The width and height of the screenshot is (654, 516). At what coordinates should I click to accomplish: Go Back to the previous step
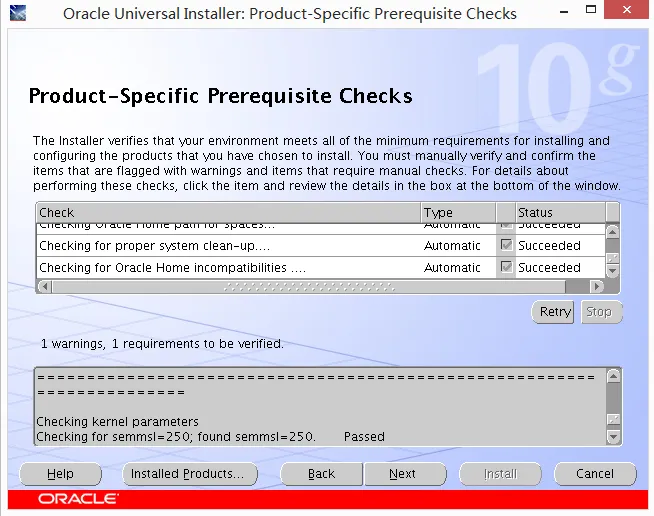321,474
